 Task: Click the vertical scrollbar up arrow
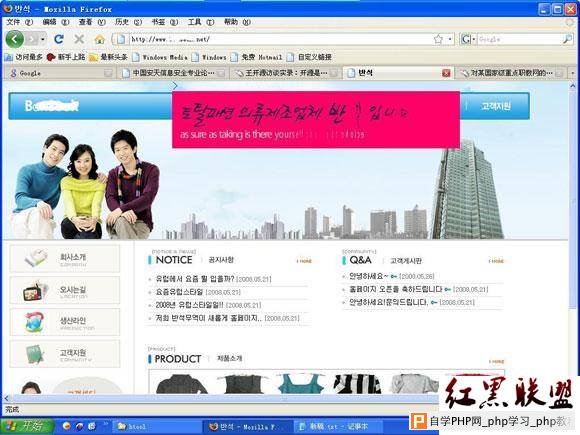[573, 86]
